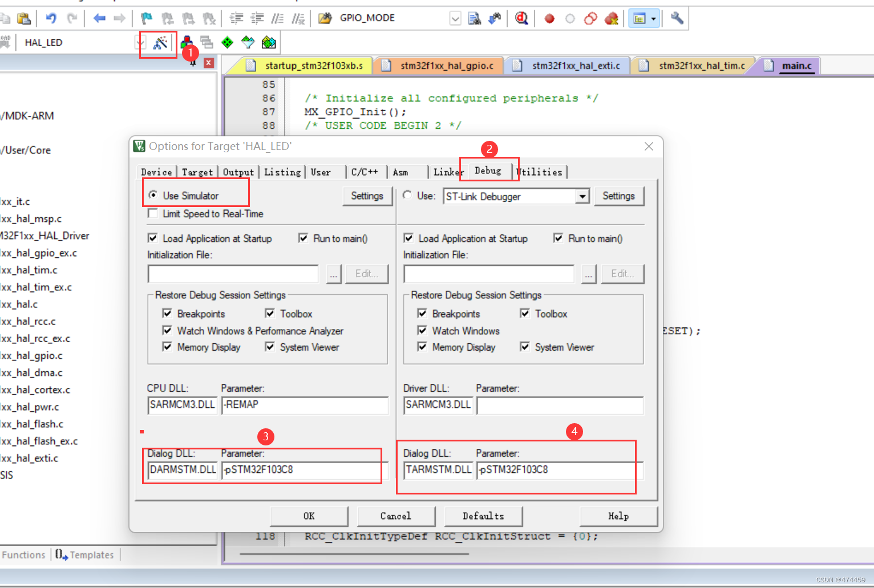Viewport: 874px width, 588px height.
Task: Open the Configuration wrench icon
Action: (677, 18)
